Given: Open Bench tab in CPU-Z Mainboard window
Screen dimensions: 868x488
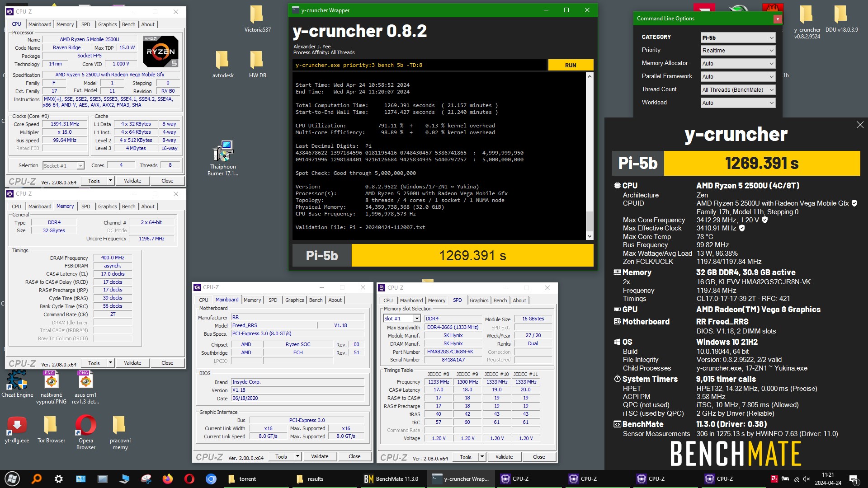Looking at the screenshot, I should tap(316, 300).
